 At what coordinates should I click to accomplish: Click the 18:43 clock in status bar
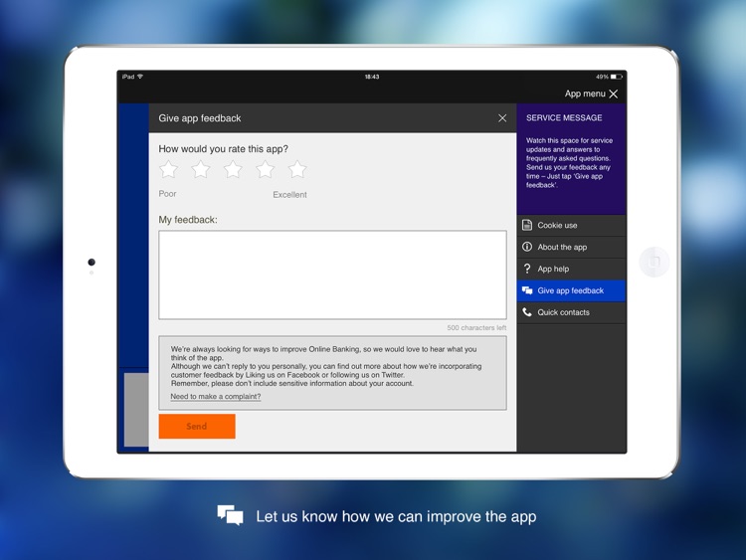point(372,77)
